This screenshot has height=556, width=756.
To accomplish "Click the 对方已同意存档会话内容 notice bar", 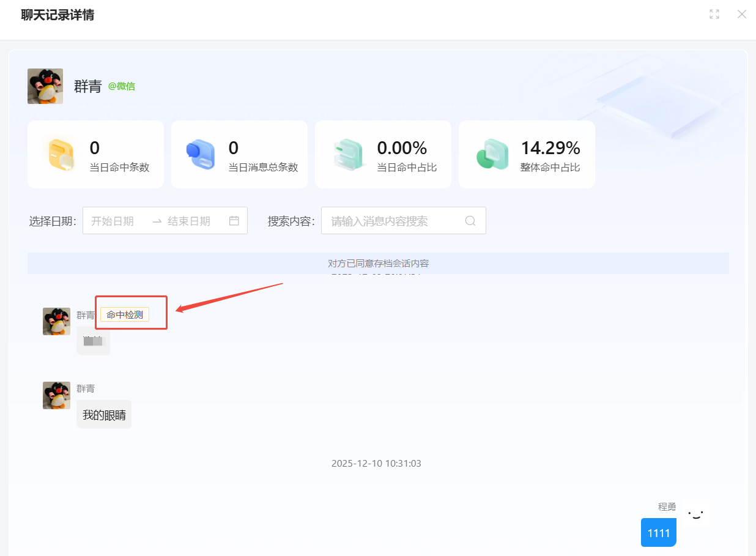I will coord(378,264).
